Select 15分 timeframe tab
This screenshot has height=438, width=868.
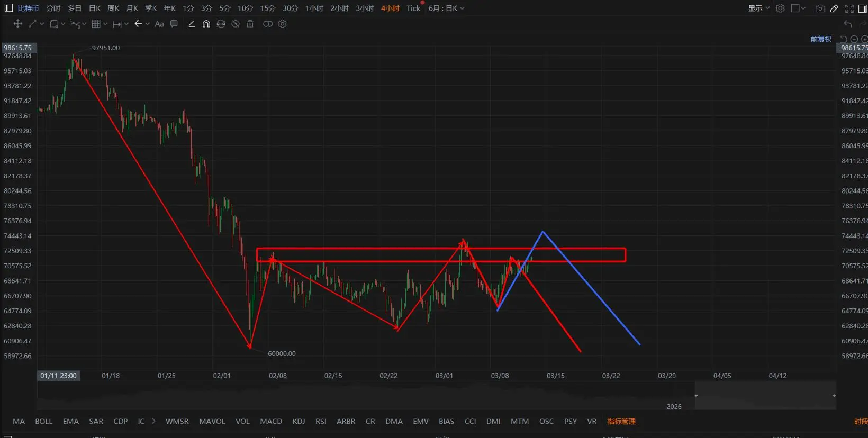(268, 8)
